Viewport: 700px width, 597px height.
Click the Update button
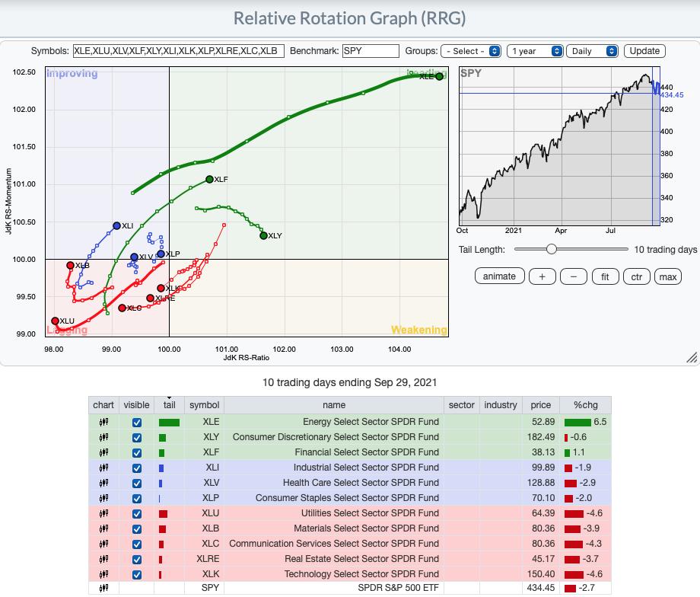point(644,51)
